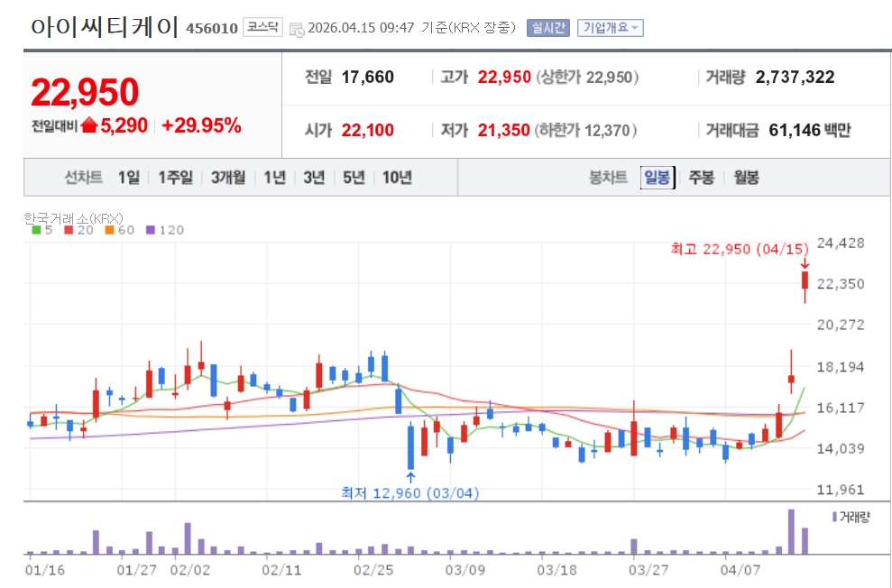Click the 코스닥 market badge

coord(262,27)
